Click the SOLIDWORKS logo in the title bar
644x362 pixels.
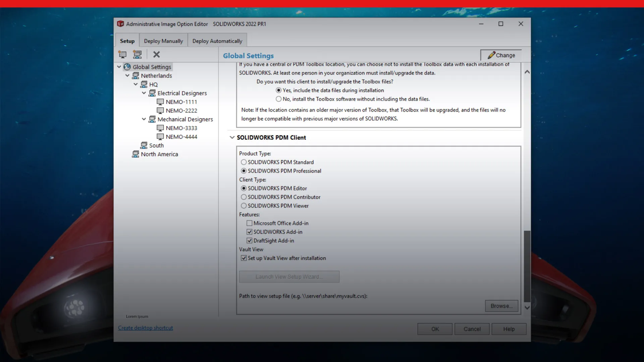point(120,24)
